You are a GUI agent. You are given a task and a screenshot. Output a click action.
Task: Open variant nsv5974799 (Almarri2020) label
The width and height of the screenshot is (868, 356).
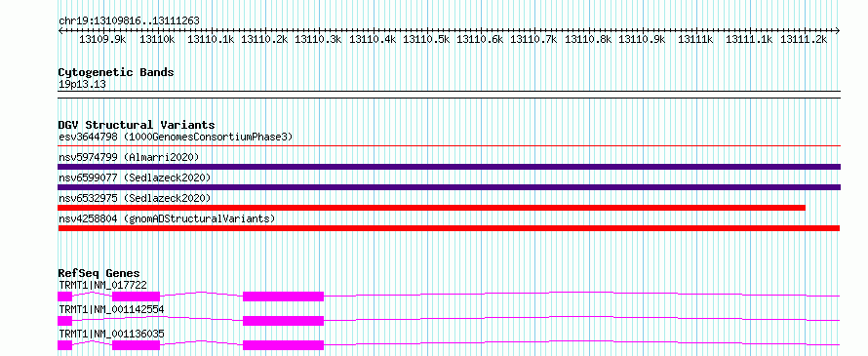coord(129,157)
